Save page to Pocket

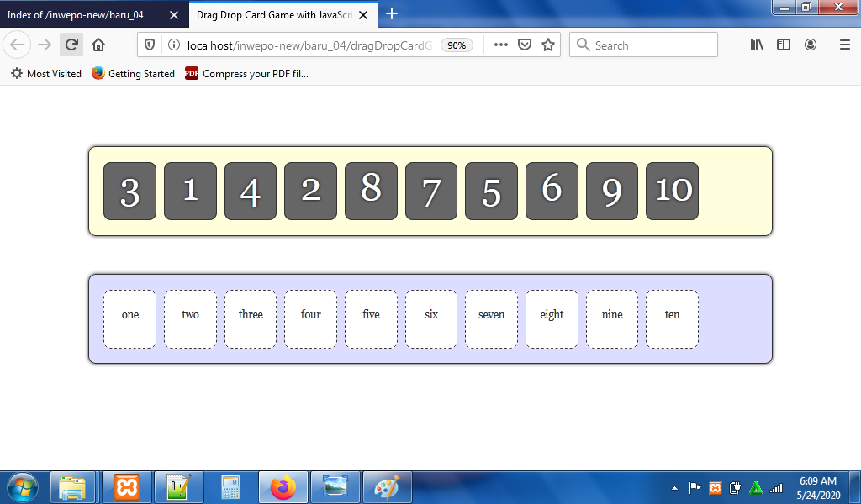pos(525,45)
